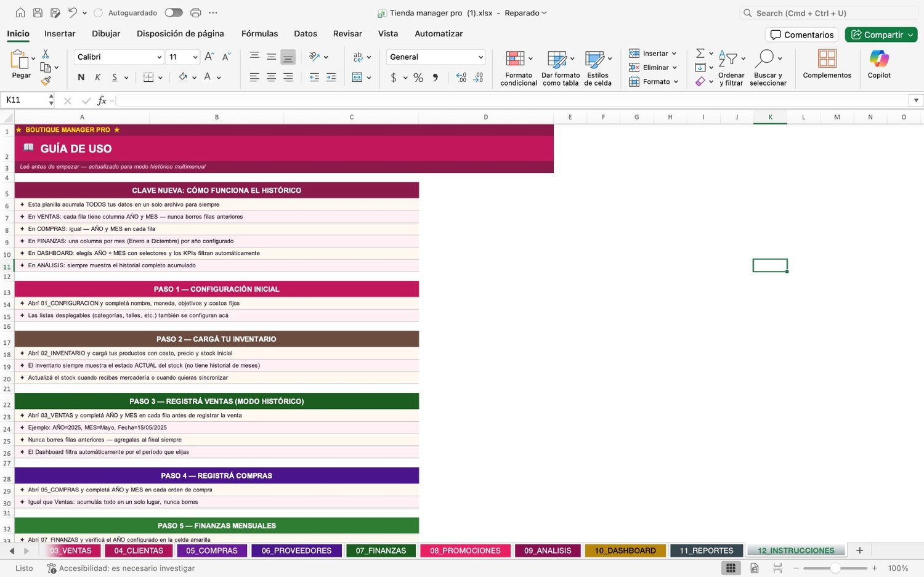924x577 pixels.
Task: Cut selection with the scissors icon
Action: click(x=46, y=54)
